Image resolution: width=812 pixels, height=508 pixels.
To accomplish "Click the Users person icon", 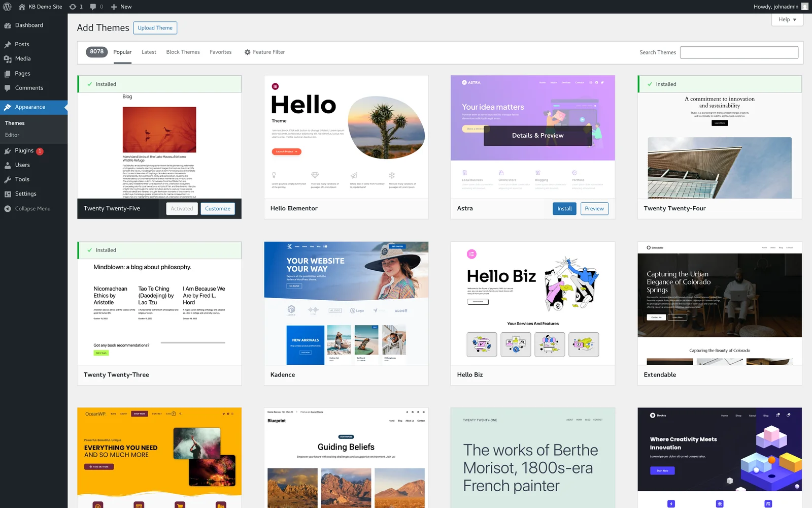I will (8, 165).
